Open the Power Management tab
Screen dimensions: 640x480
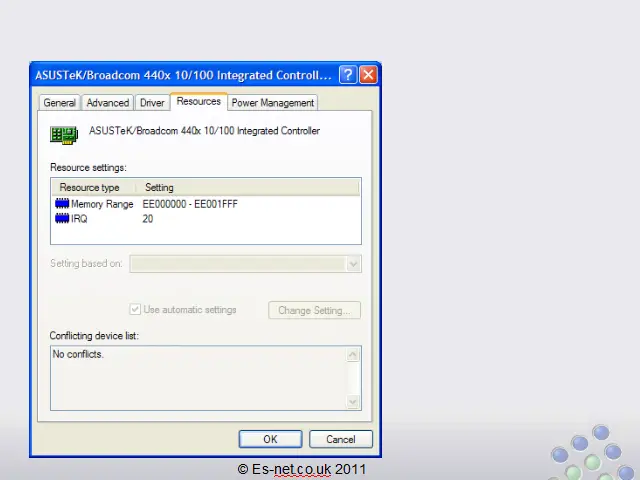[273, 103]
